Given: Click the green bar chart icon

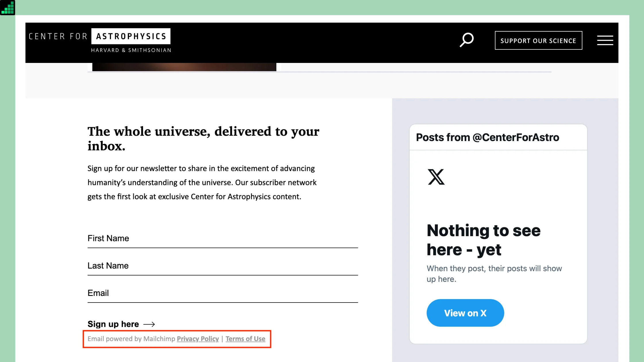Looking at the screenshot, I should 7,7.
